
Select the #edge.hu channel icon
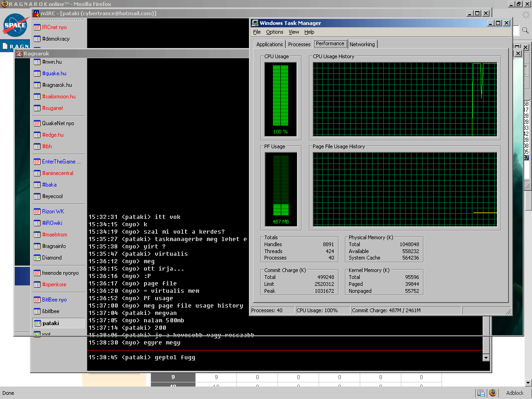point(37,135)
